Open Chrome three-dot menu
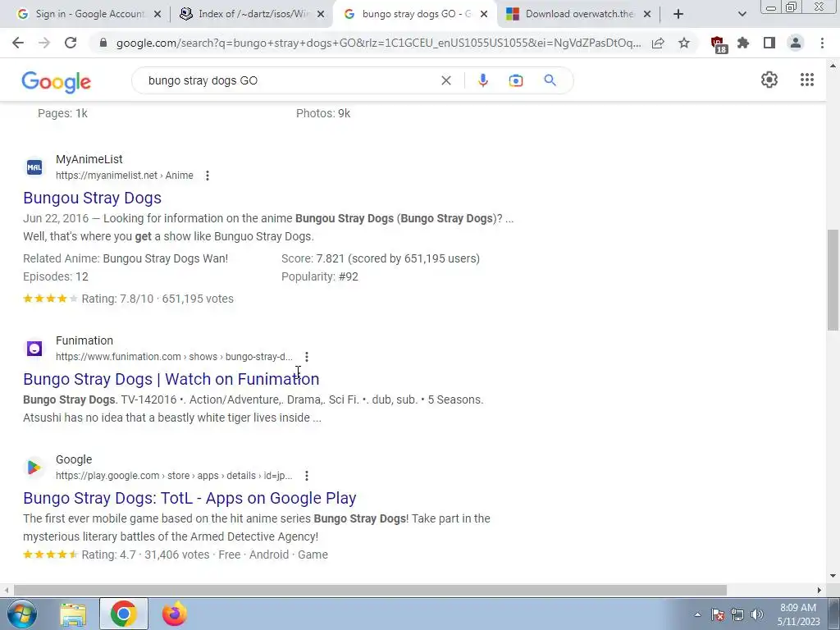Screen dimensions: 840x630 pyautogui.click(x=822, y=43)
